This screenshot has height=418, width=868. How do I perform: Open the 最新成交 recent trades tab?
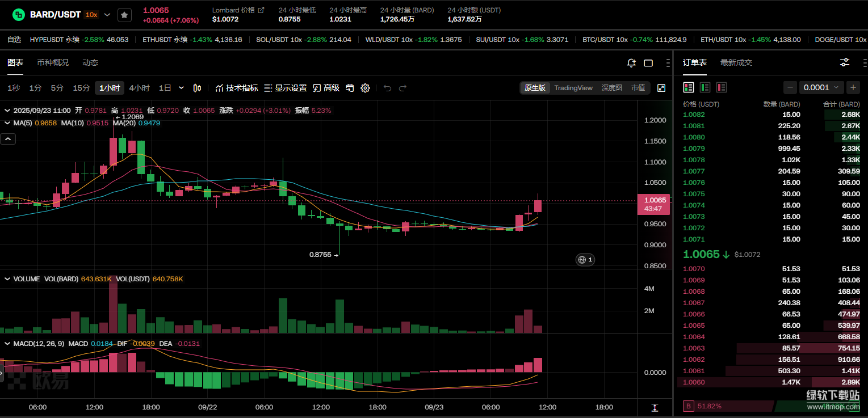(x=736, y=62)
